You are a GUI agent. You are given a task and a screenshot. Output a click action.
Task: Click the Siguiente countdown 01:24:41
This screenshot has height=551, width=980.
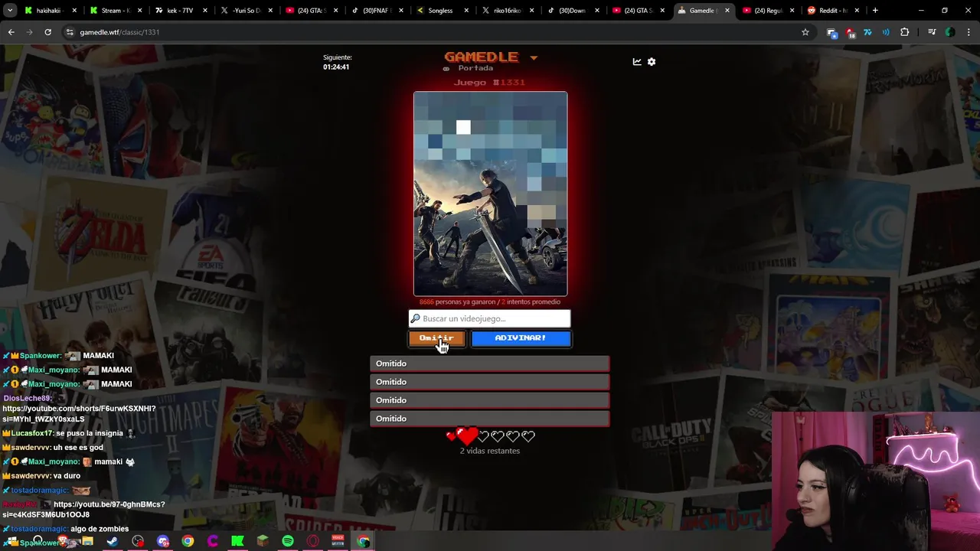[x=336, y=67]
